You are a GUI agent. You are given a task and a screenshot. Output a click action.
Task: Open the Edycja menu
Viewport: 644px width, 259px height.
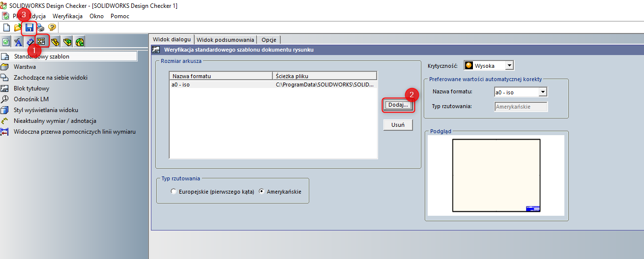click(36, 16)
